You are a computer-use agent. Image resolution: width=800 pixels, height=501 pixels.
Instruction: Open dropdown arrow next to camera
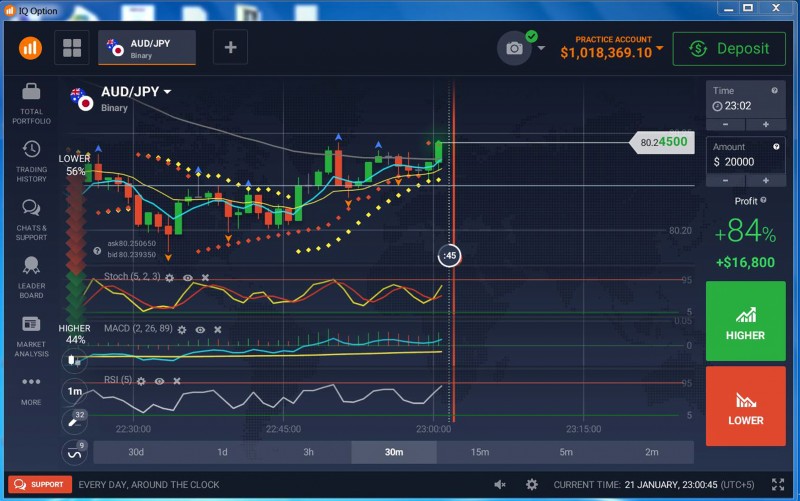pyautogui.click(x=541, y=48)
